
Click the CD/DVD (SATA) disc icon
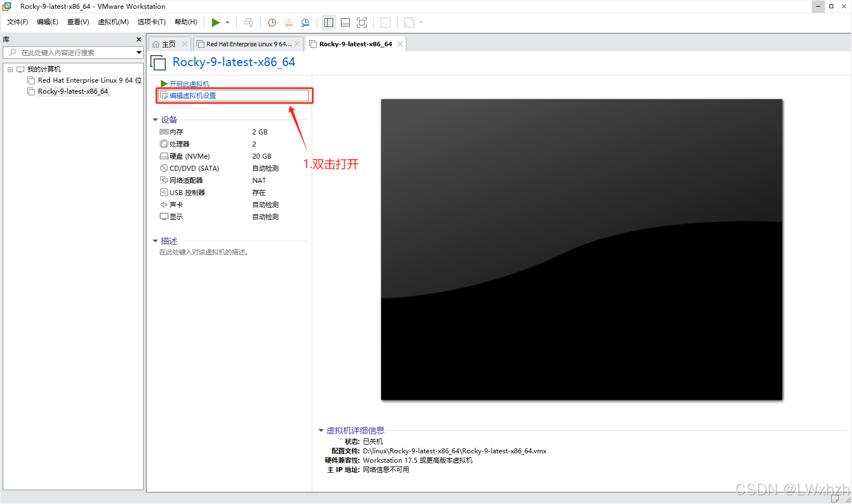pos(164,168)
